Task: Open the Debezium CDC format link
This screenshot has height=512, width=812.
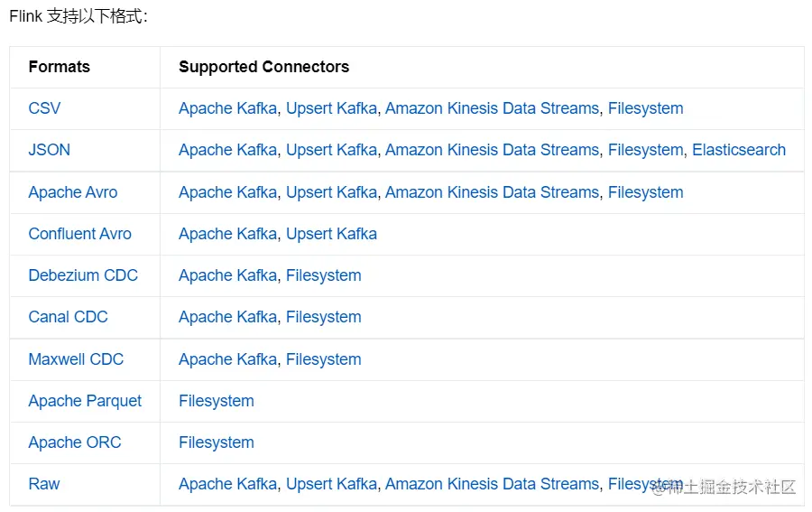Action: 83,275
